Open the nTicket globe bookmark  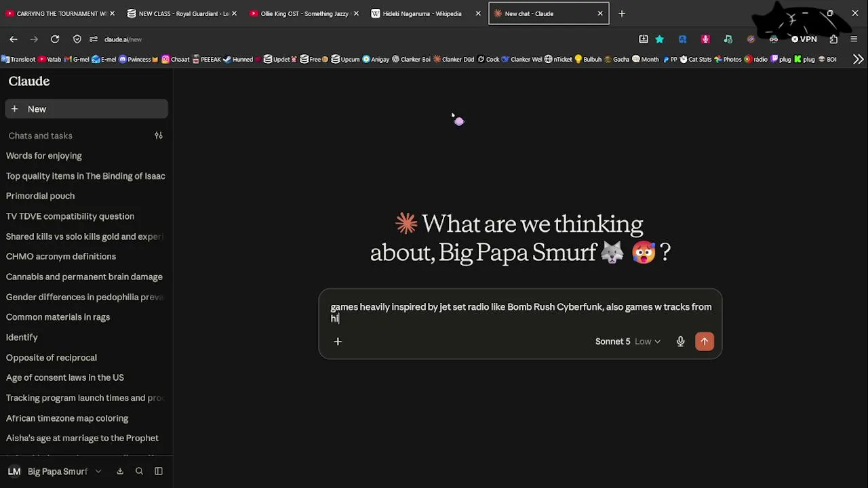558,59
